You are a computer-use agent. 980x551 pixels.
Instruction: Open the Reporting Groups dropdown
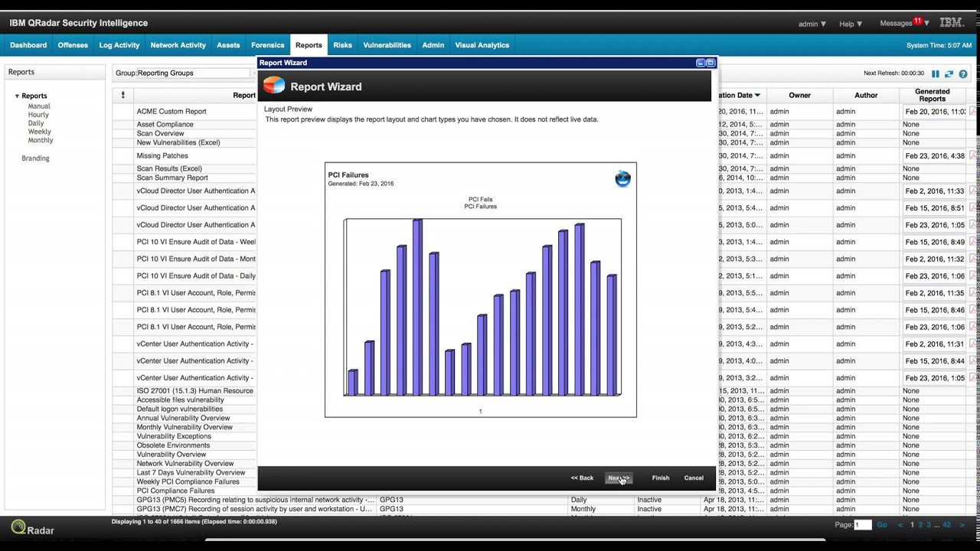coord(196,73)
